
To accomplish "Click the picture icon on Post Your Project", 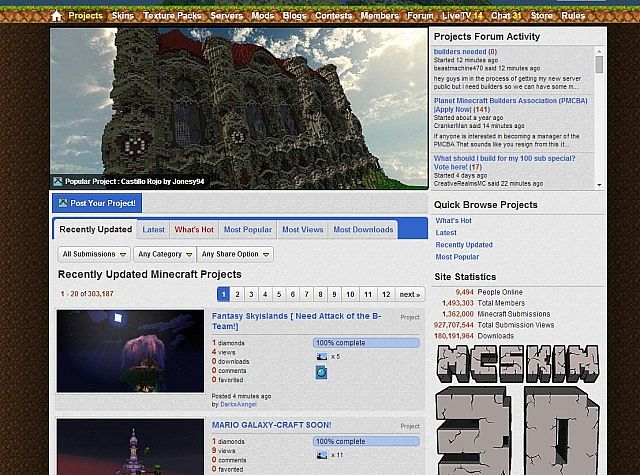I will [63, 203].
